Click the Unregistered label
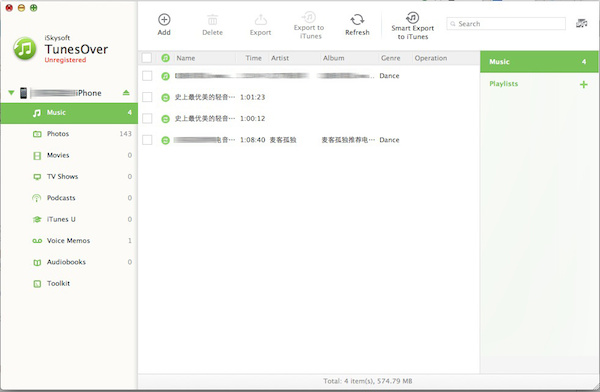 [x=65, y=60]
